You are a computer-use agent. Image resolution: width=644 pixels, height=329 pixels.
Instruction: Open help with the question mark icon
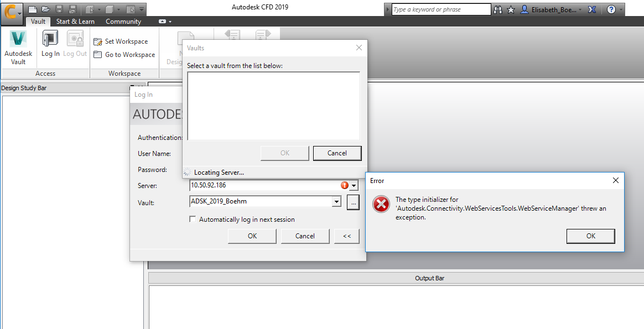(611, 9)
